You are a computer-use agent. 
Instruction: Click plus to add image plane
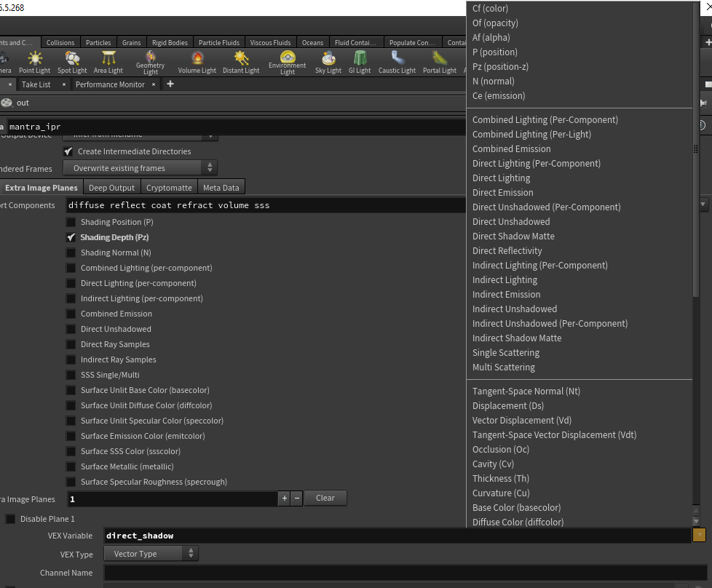point(284,498)
